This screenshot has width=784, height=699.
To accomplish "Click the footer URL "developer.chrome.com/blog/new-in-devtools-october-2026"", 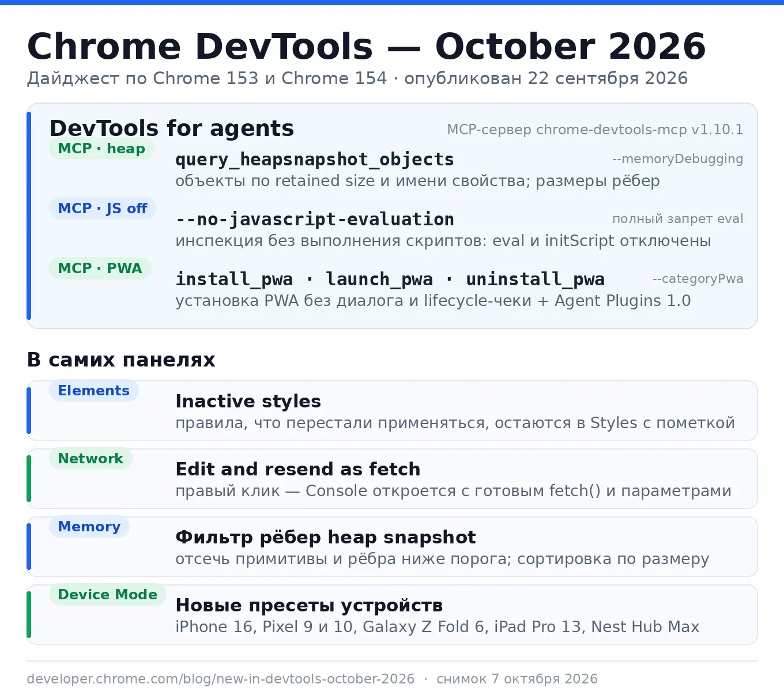I will tap(221, 679).
